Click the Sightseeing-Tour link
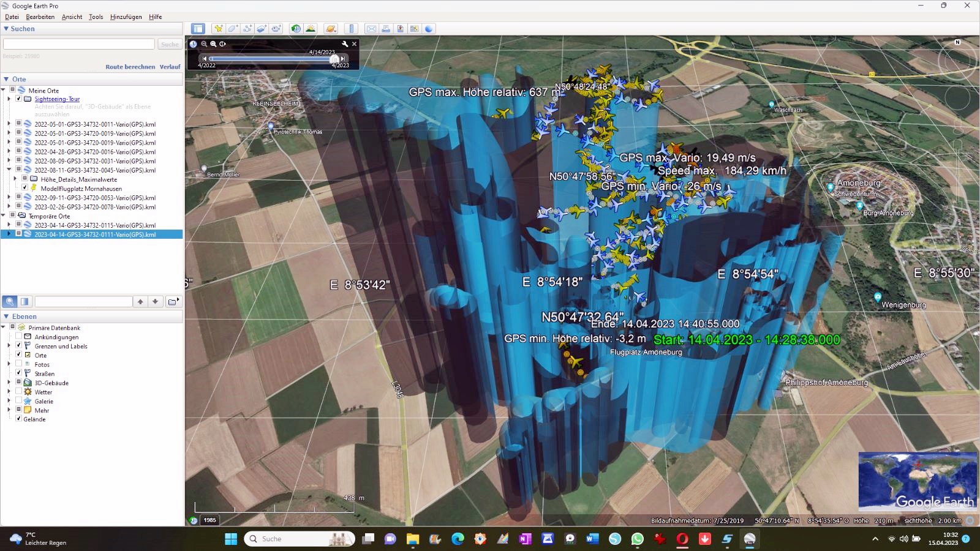The width and height of the screenshot is (980, 551). coord(57,99)
